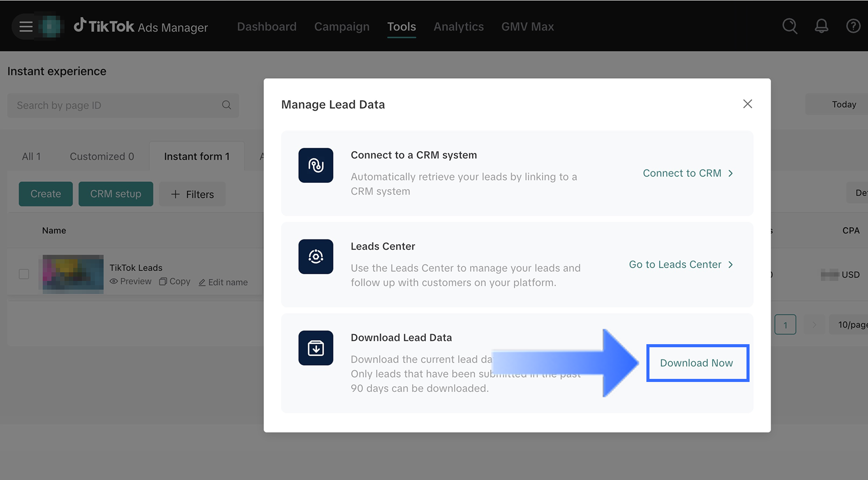
Task: Go to Leads Center link
Action: click(x=681, y=265)
